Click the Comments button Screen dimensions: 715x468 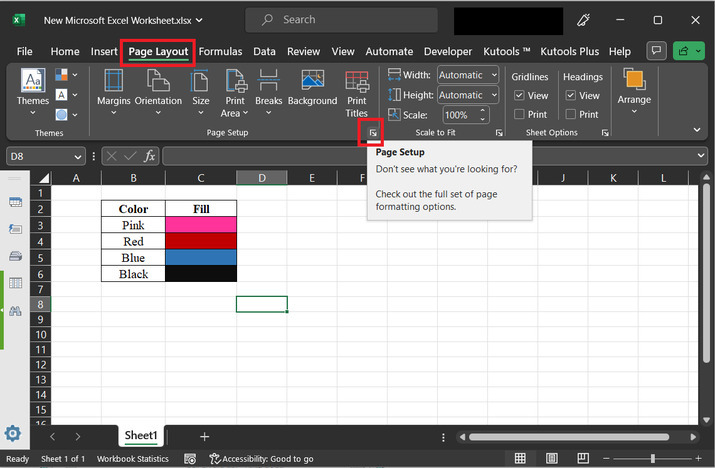click(656, 51)
